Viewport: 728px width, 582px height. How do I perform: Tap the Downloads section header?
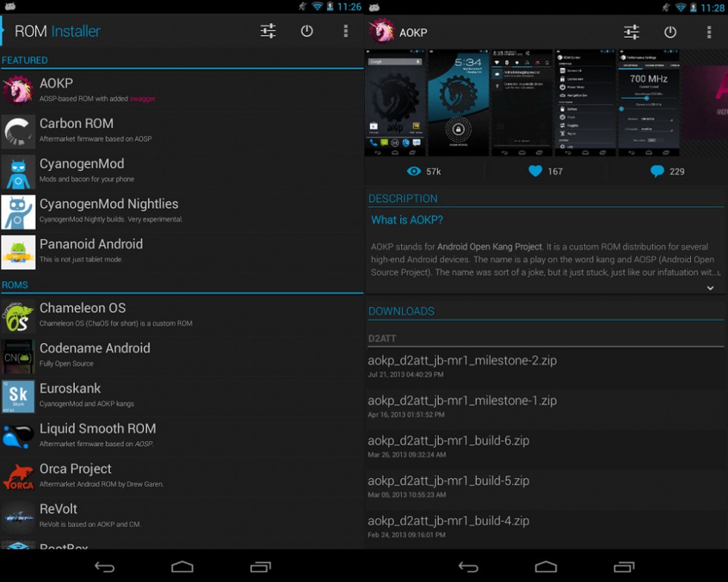pyautogui.click(x=401, y=311)
